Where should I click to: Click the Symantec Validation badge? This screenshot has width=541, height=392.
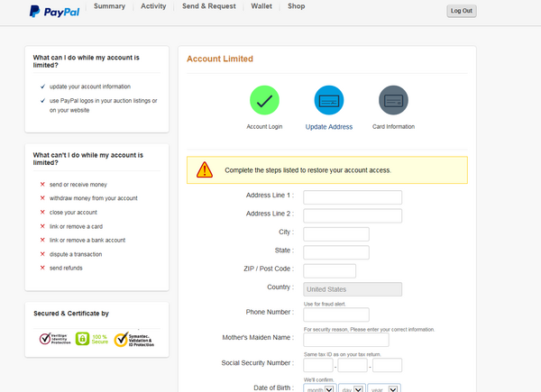134,340
